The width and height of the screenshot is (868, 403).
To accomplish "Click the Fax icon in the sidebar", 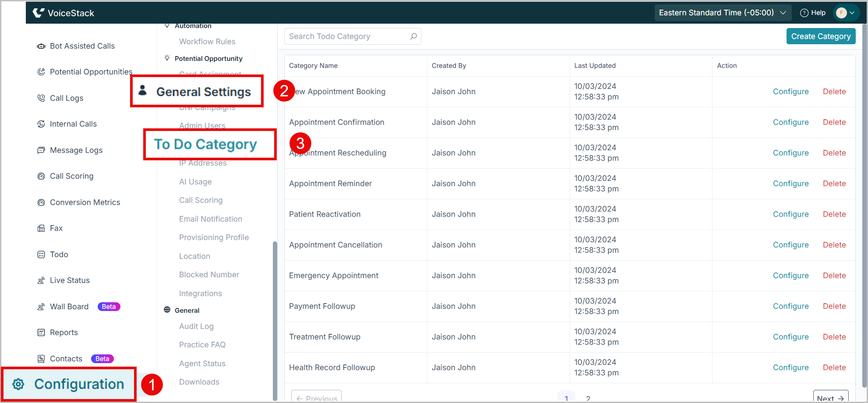I will pos(41,228).
